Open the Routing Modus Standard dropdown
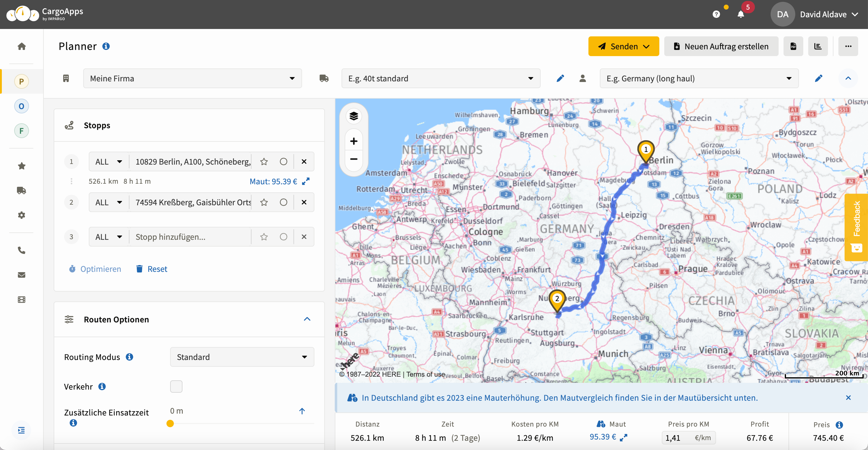This screenshot has width=868, height=450. click(x=242, y=357)
